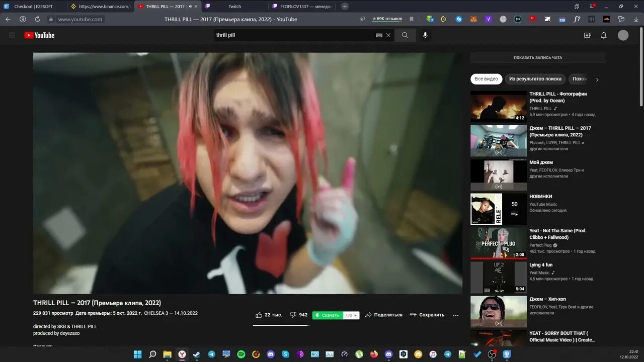Open the account avatar menu
This screenshot has width=644, height=362.
623,35
